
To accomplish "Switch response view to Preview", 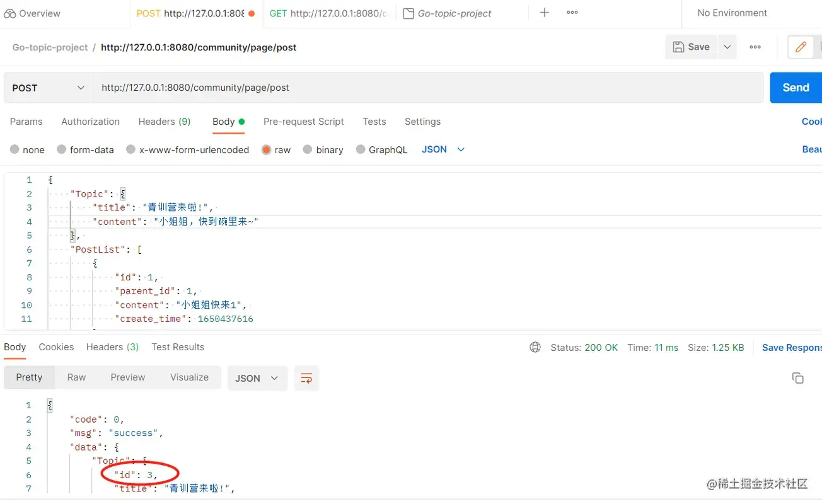I will click(x=128, y=377).
